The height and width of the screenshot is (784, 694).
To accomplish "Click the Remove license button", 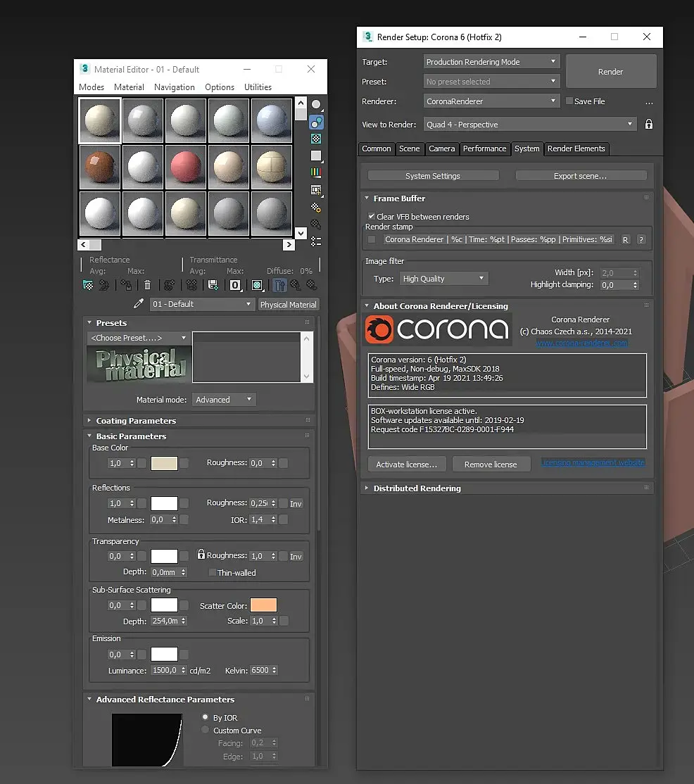I will pos(491,464).
